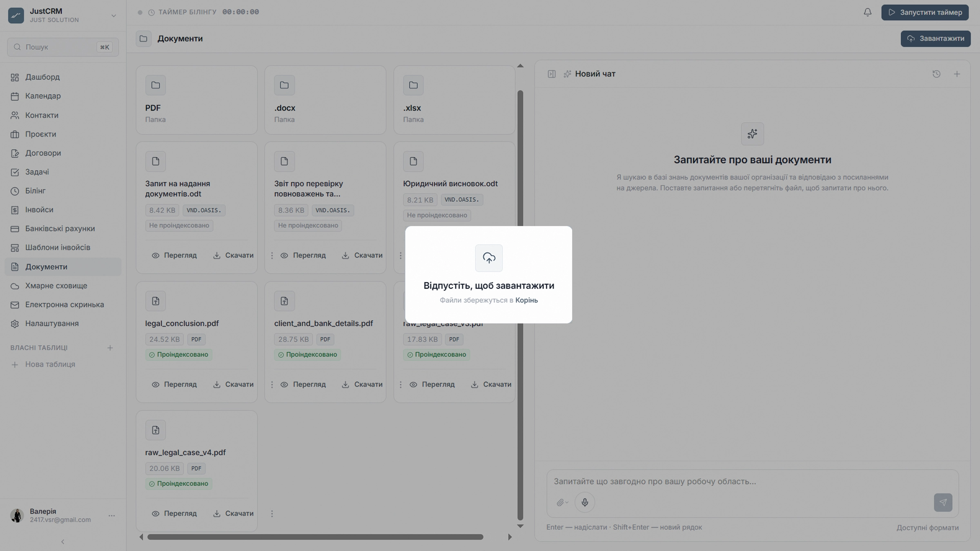Open the PDF folder
The image size is (980, 551).
tap(196, 100)
